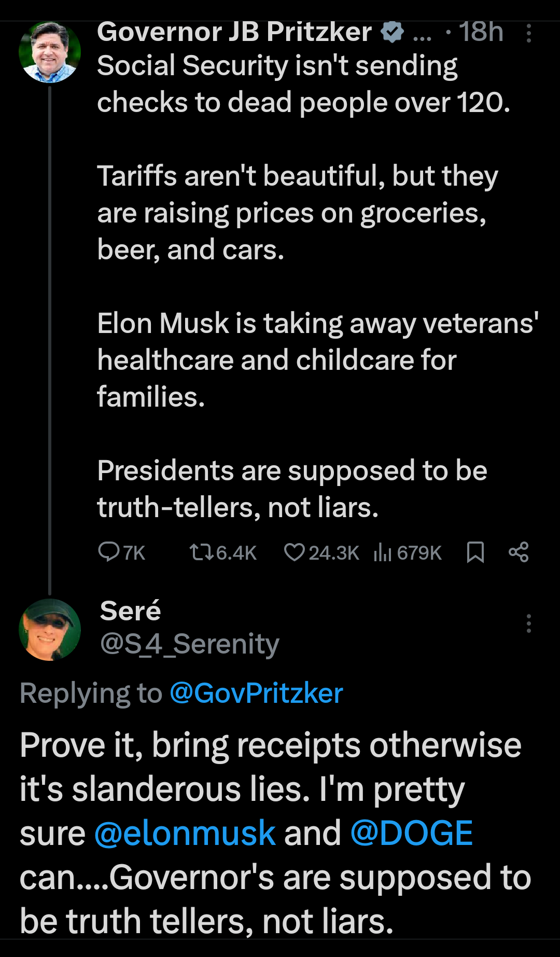Click the verified badge beside Governor JB Pritzker
The image size is (560, 957).
pos(392,32)
